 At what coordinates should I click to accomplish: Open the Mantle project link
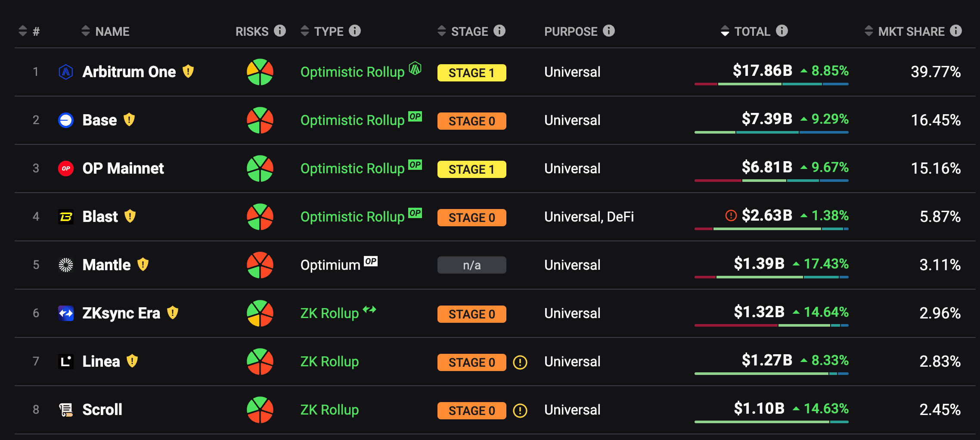pyautogui.click(x=106, y=265)
